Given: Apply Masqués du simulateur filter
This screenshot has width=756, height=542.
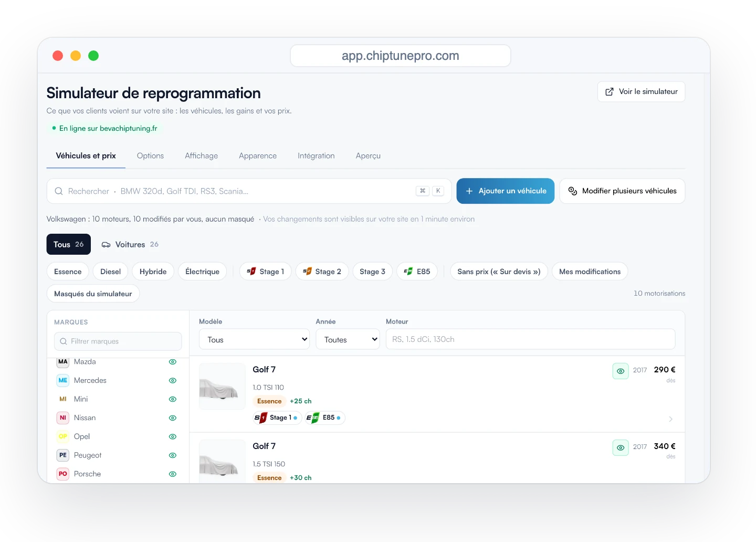Looking at the screenshot, I should 93,294.
